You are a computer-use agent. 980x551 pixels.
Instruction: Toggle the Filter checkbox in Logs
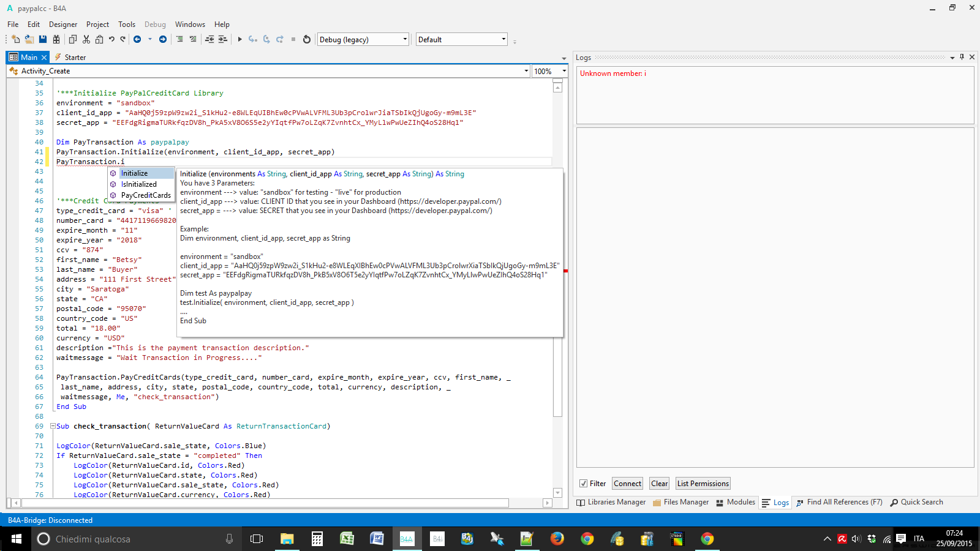(584, 484)
